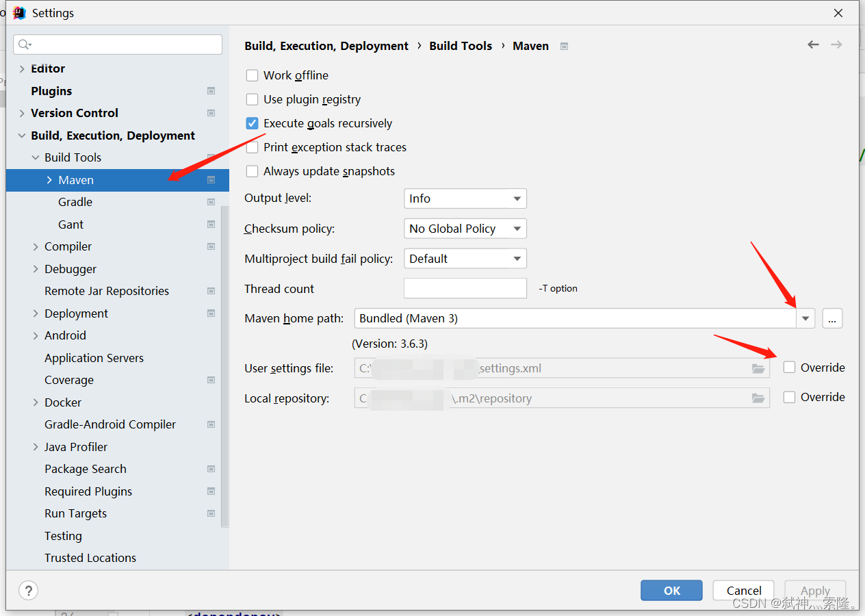Expand the Maven home path dropdown arrow

point(805,318)
